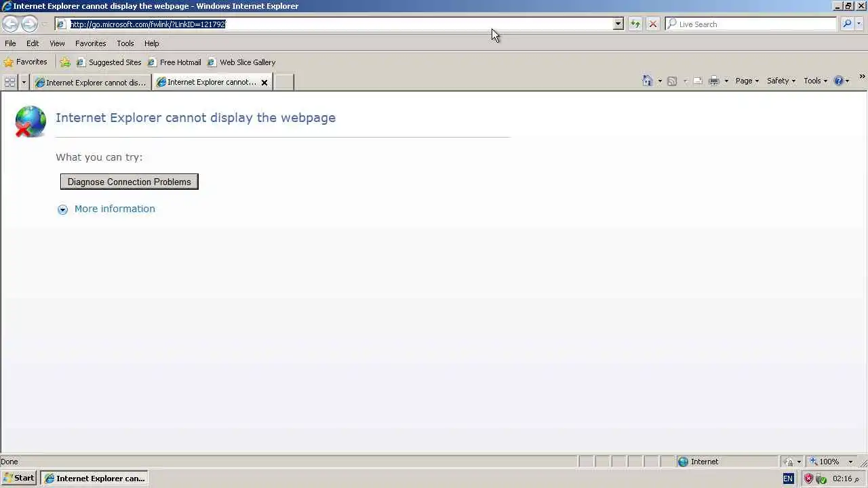The height and width of the screenshot is (488, 868).
Task: Expand the More information section
Action: 115,209
